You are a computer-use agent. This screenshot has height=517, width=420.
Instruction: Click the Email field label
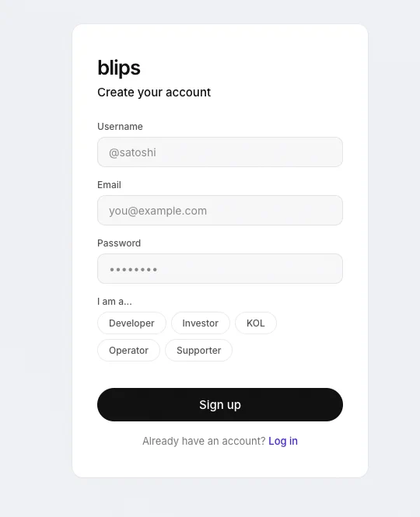coord(109,185)
